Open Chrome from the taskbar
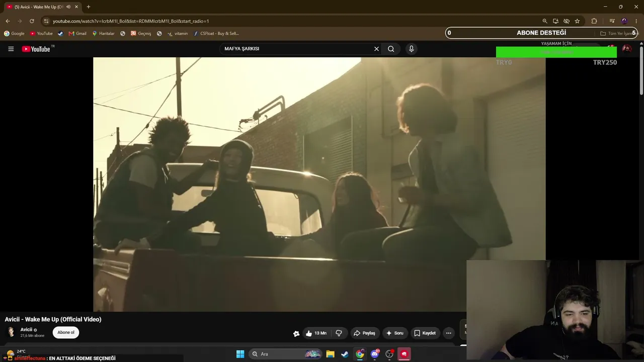The image size is (644, 362). click(x=360, y=354)
